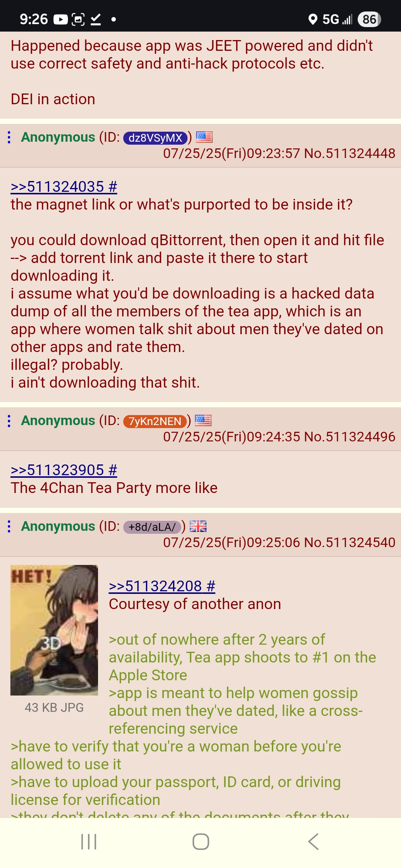Tap Android recent apps button

coord(89,842)
